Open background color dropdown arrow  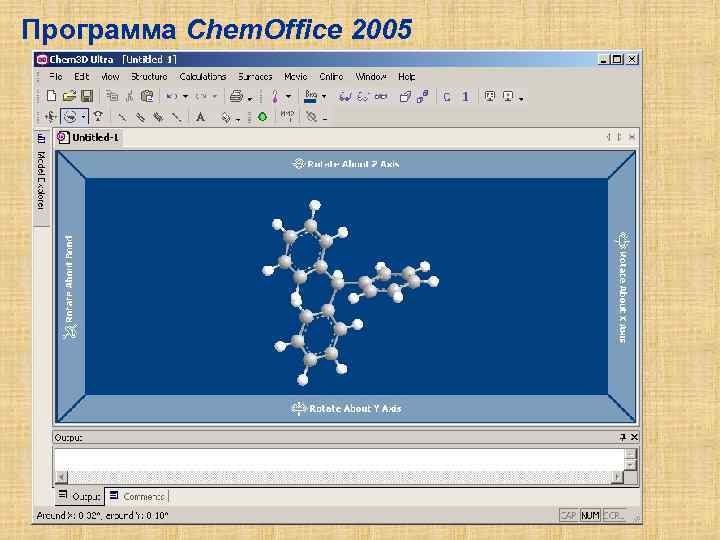pyautogui.click(x=324, y=97)
